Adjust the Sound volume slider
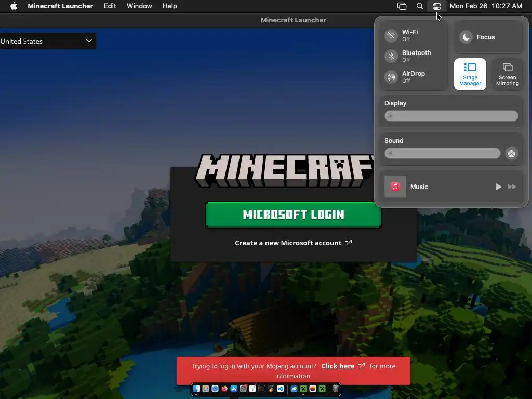 (x=443, y=153)
